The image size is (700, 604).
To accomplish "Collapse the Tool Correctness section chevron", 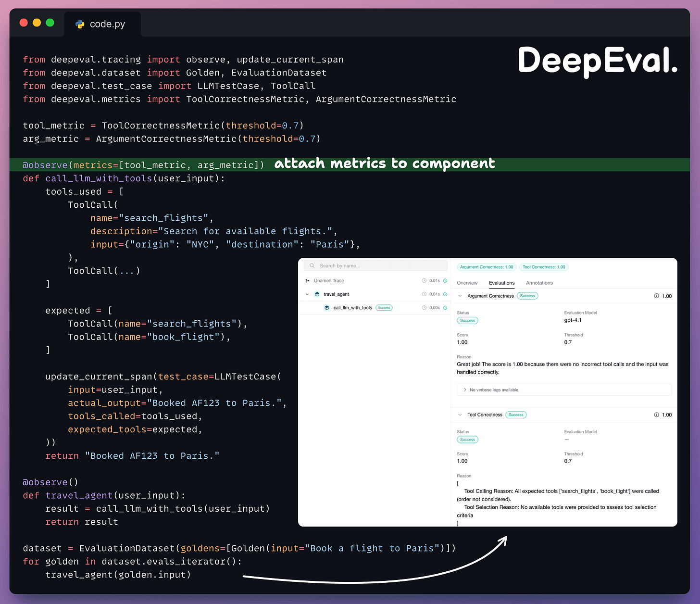I will coord(460,415).
